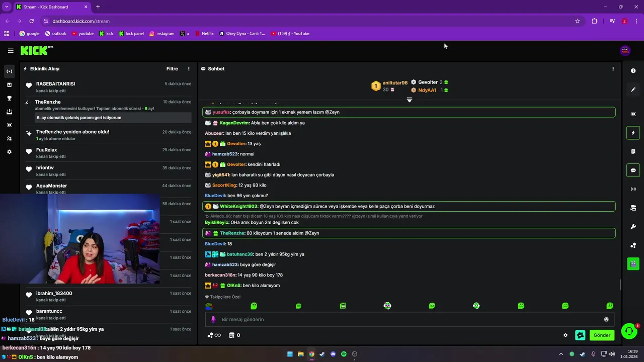644x362 pixels.
Task: Open the clips capture icon in left sidebar
Action: coord(9,125)
